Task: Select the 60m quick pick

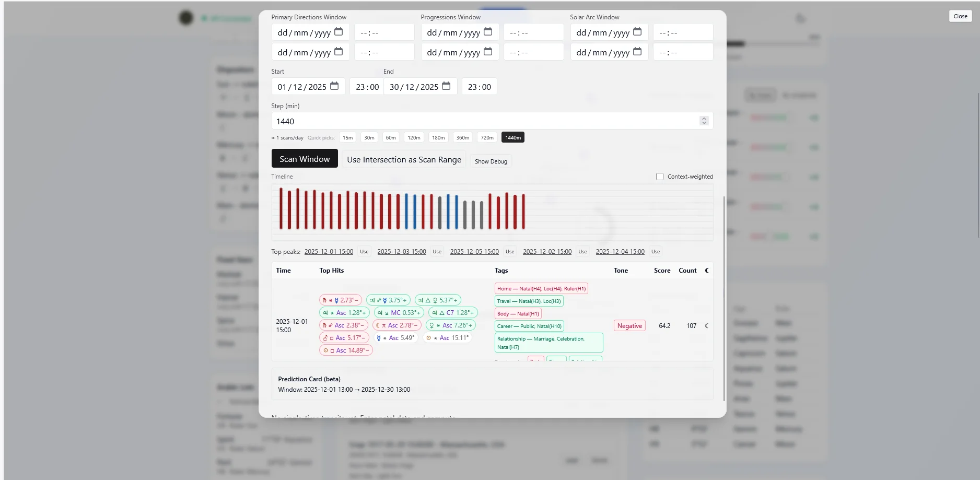Action: click(x=391, y=137)
